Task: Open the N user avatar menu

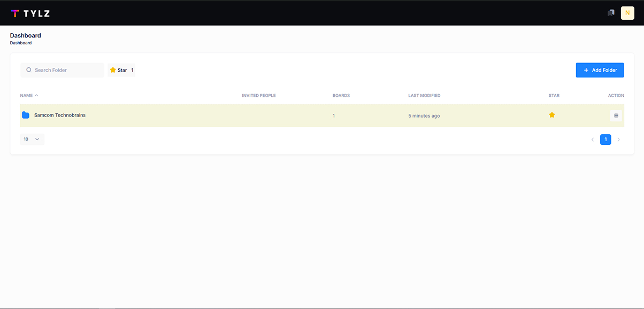Action: [x=627, y=13]
